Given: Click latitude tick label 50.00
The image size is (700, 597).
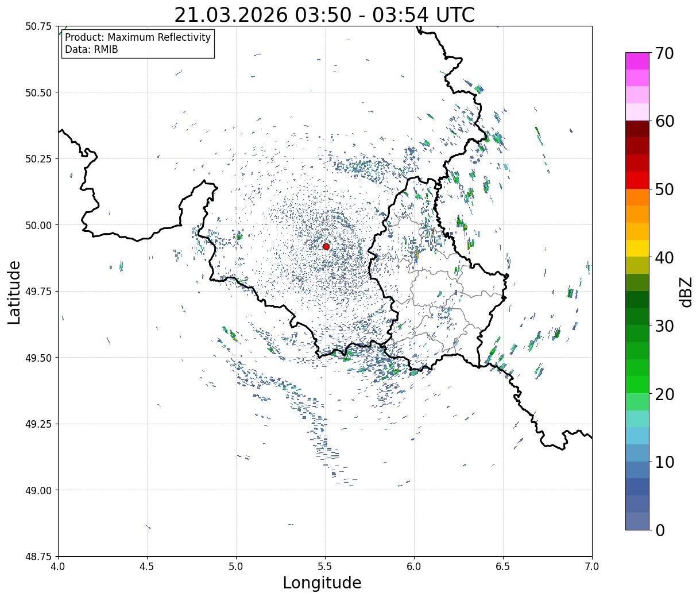Looking at the screenshot, I should [x=38, y=225].
